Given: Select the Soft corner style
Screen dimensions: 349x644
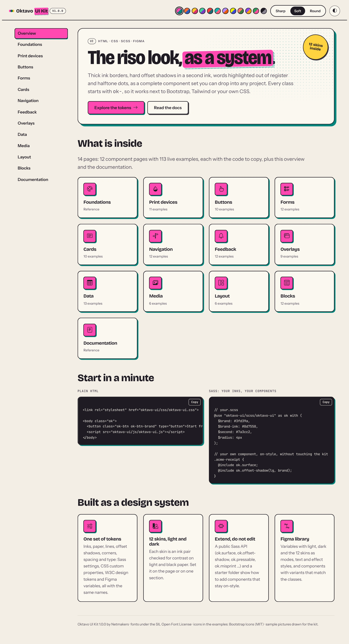Looking at the screenshot, I should (x=297, y=11).
